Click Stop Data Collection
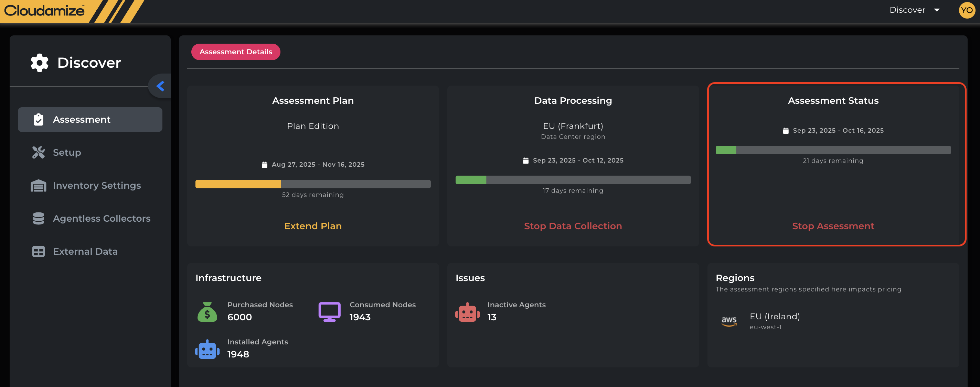Image resolution: width=980 pixels, height=387 pixels. 573,226
